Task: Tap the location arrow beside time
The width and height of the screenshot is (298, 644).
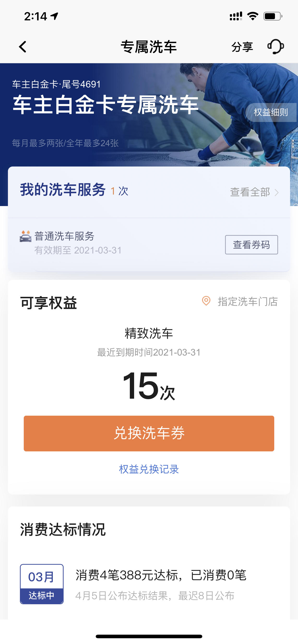Action: coord(55,16)
